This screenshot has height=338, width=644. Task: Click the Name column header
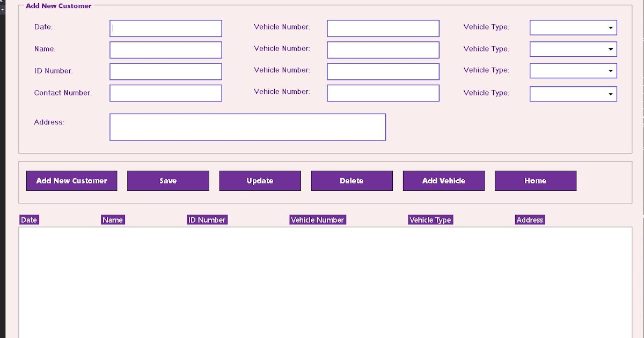point(113,219)
